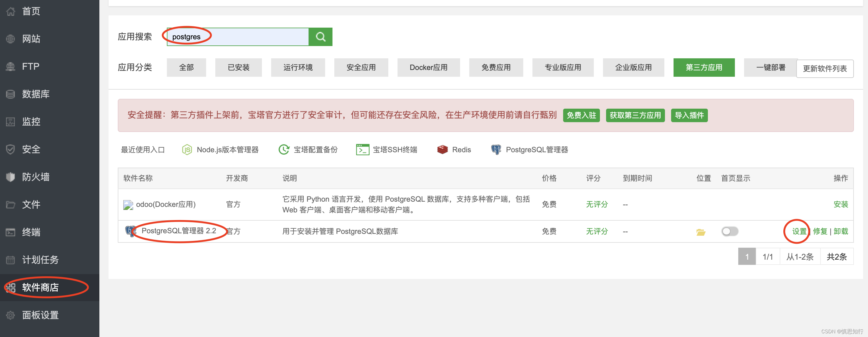Open 宝塔SSH终端 shortcut icon
Viewport: 868px width, 337px height.
363,150
